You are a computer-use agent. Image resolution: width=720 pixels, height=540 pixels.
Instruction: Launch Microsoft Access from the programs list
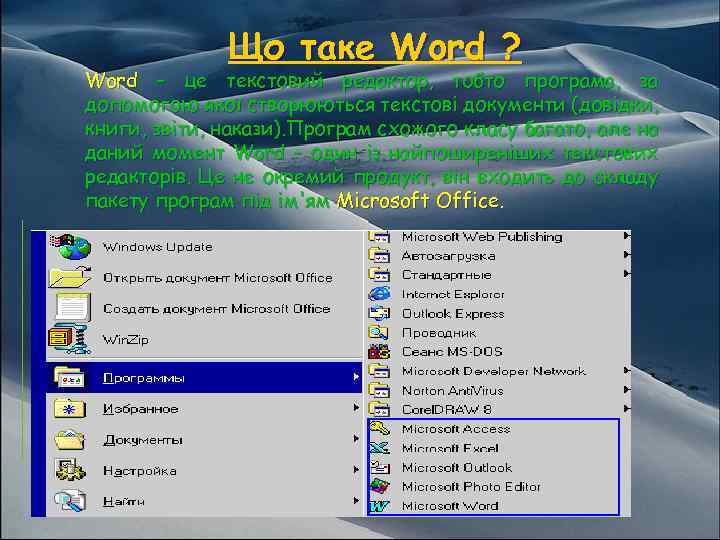coord(494,429)
